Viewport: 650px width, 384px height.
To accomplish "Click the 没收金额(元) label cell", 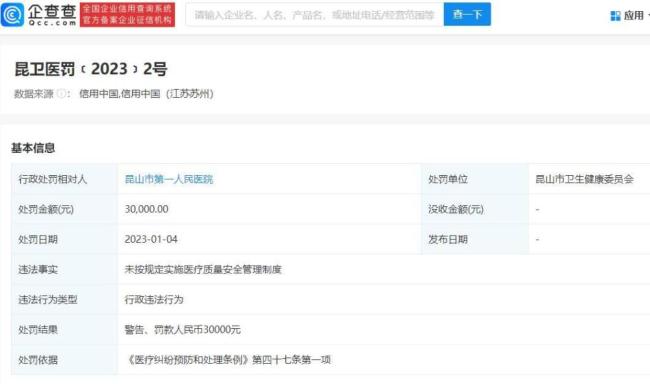I will (x=475, y=209).
